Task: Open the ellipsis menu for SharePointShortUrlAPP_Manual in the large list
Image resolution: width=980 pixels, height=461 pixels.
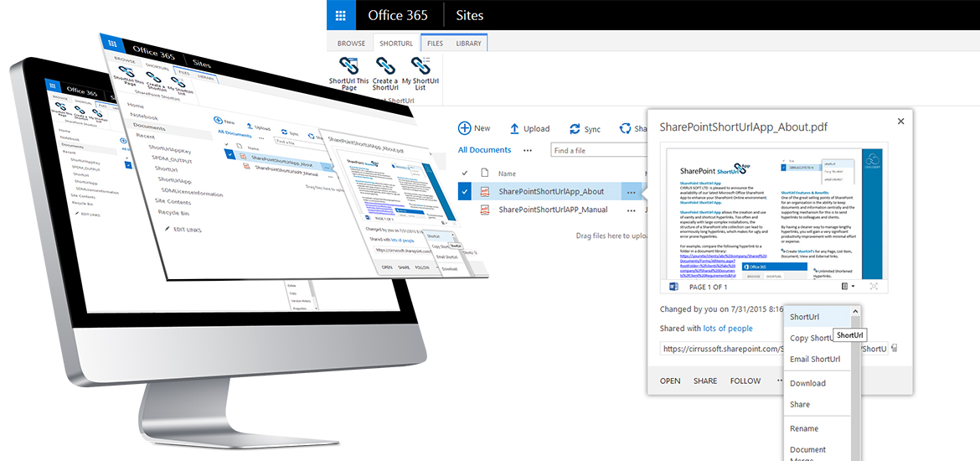Action: 632,210
